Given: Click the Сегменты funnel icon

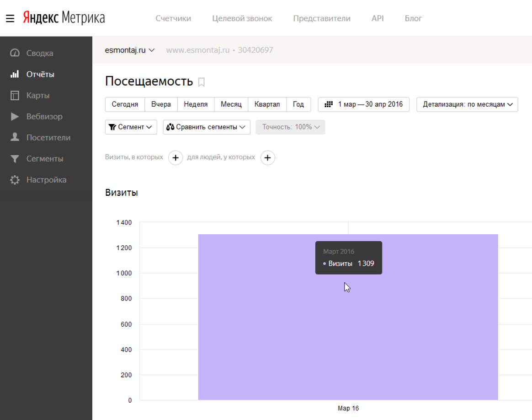Looking at the screenshot, I should 15,159.
